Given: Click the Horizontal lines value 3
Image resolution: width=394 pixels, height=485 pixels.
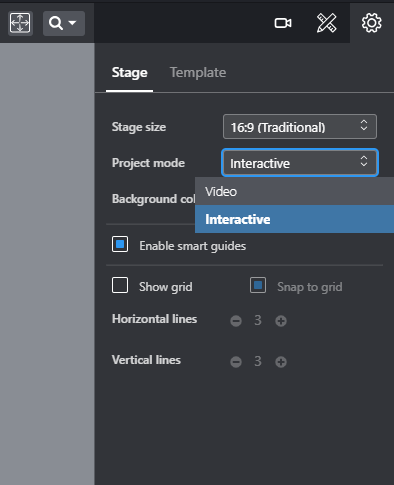Looking at the screenshot, I should click(258, 320).
